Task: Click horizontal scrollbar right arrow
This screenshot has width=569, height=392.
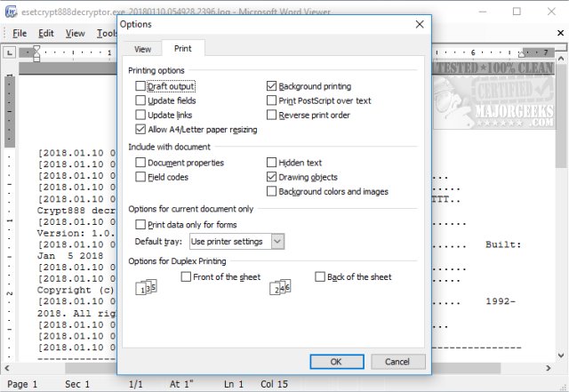Action: pyautogui.click(x=549, y=368)
